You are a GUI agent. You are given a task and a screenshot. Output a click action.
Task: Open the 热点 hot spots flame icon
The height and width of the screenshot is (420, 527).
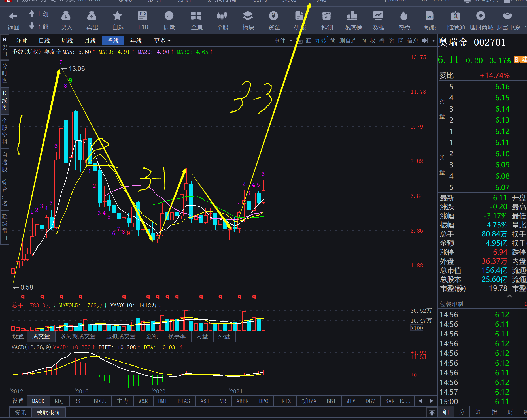[404, 20]
